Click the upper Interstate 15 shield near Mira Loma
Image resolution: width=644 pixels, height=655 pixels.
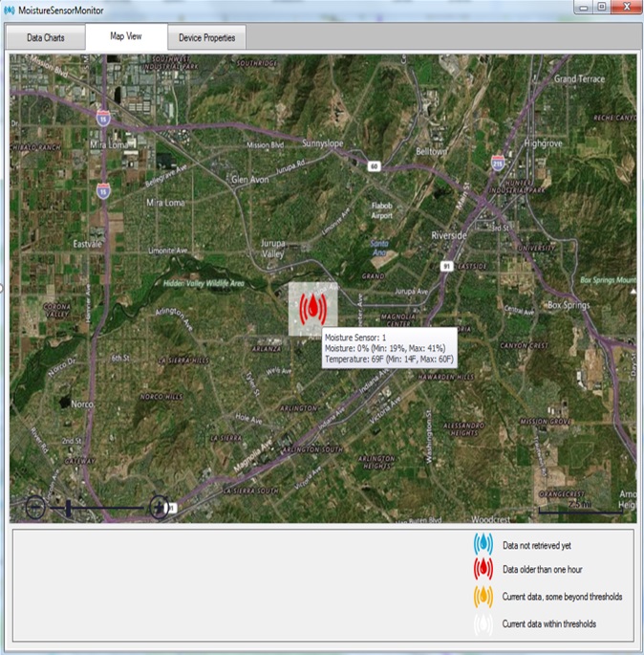coord(103,119)
